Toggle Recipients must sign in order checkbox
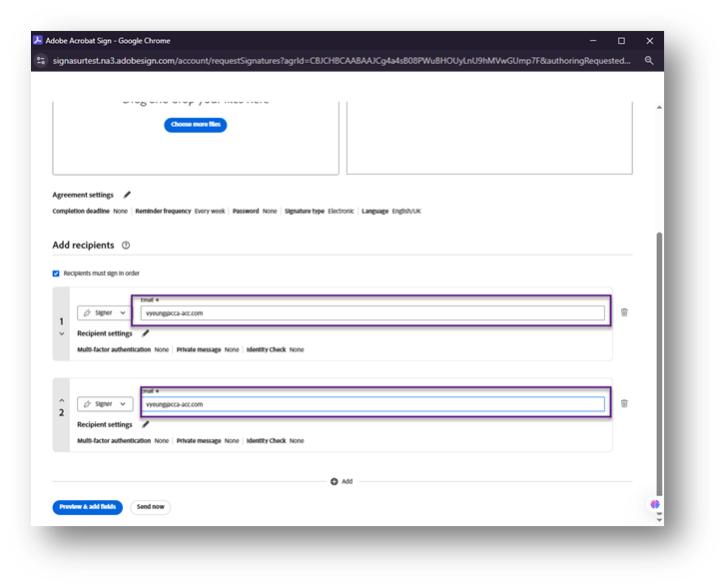Viewport: 726px width, 588px height. point(56,273)
